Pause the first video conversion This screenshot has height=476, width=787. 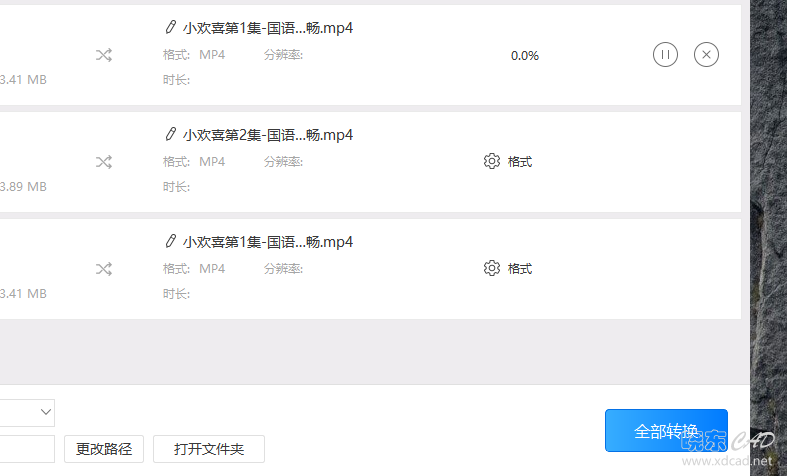point(665,55)
